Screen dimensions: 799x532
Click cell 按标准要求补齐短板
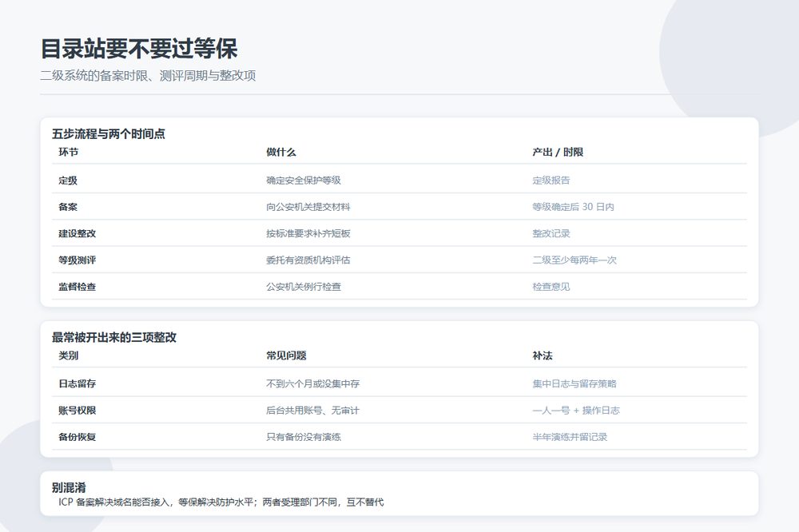click(308, 233)
